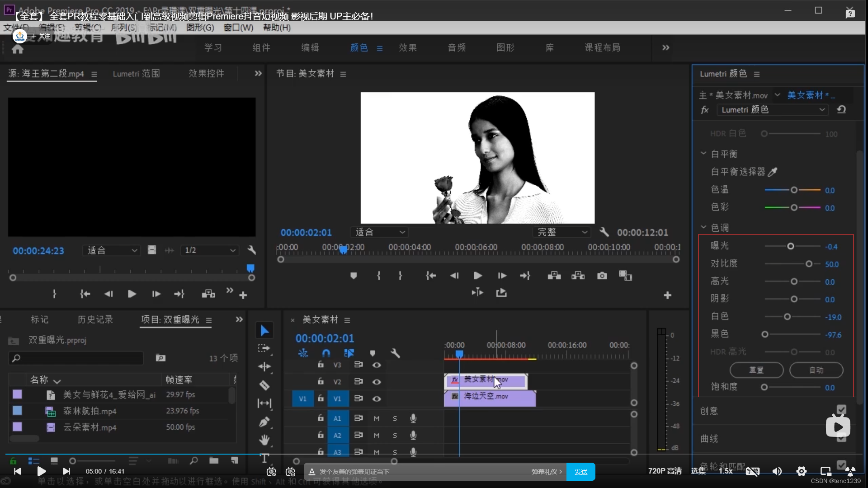Switch to the 效果 workspace tab
Screen dimensions: 868x488
click(407, 48)
